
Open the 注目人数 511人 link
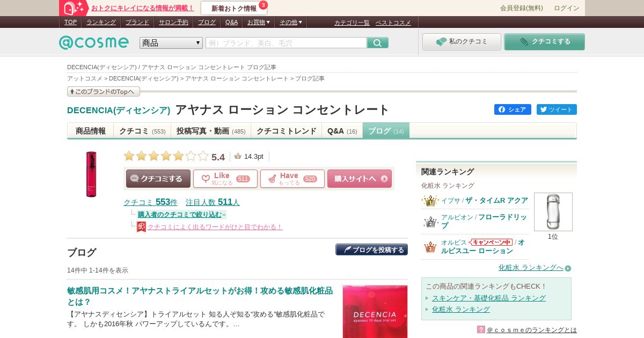click(x=213, y=202)
